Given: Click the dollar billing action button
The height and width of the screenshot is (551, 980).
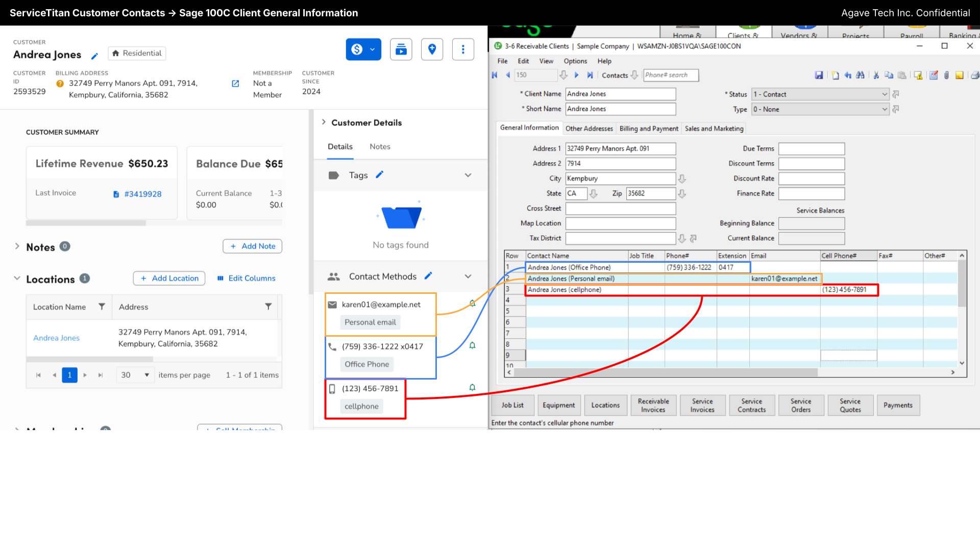Looking at the screenshot, I should click(x=363, y=49).
